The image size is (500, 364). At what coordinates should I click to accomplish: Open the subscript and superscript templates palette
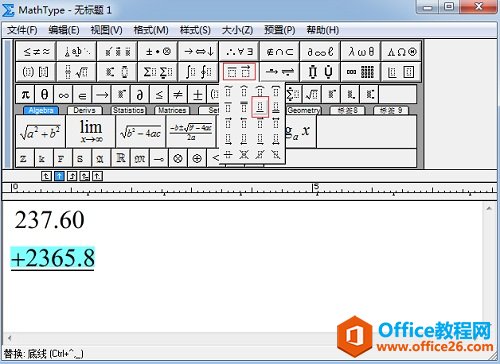pos(117,72)
